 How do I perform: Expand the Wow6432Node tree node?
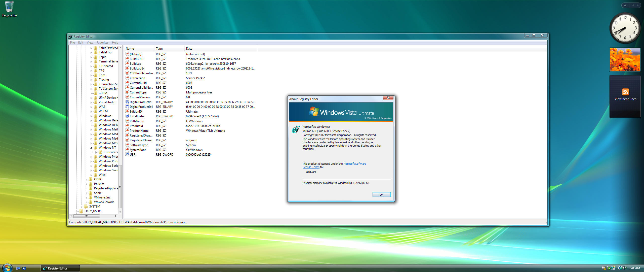point(86,202)
